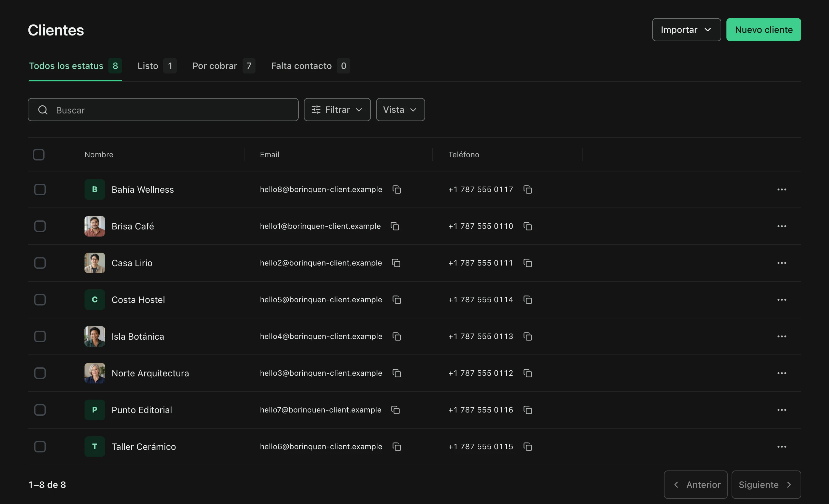Open the Importar dropdown
The width and height of the screenshot is (829, 504).
[686, 30]
